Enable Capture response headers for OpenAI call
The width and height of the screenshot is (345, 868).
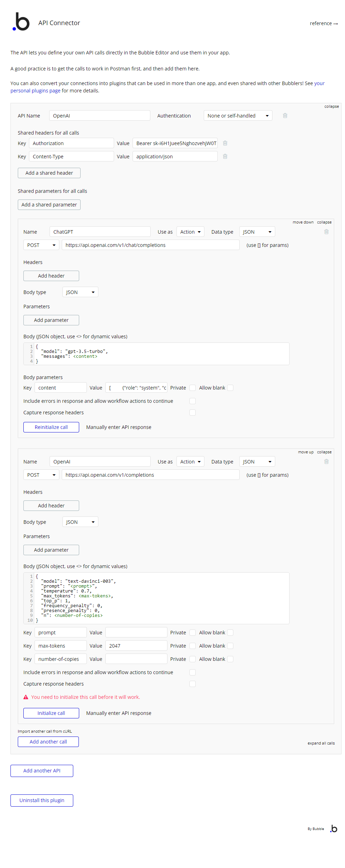pos(193,684)
